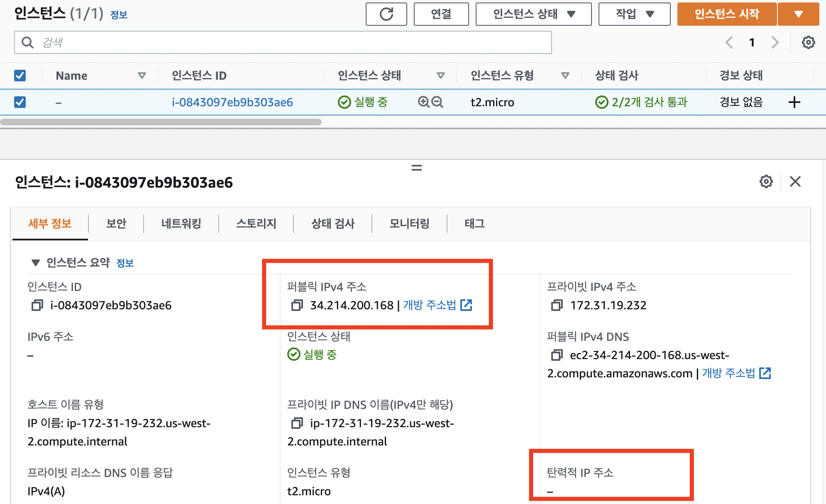Copy private IPv4 address 172.31.19.232
The height and width of the screenshot is (504, 826).
coord(557,306)
